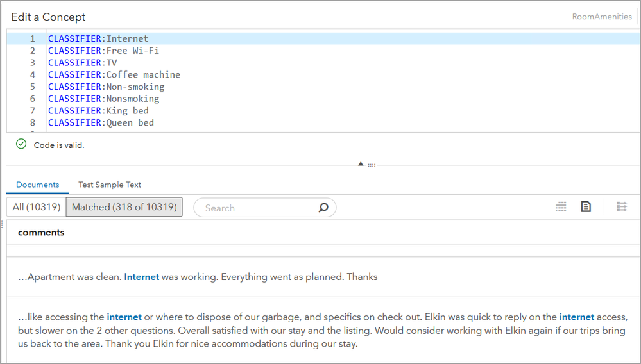
Task: Show All (10319) documents
Action: (37, 207)
